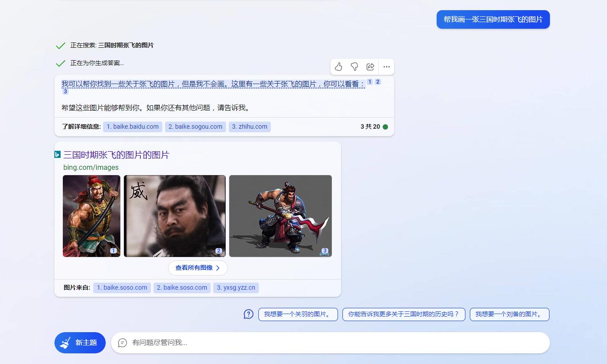Click the thumbs down dislike icon
The width and height of the screenshot is (607, 364).
point(354,67)
